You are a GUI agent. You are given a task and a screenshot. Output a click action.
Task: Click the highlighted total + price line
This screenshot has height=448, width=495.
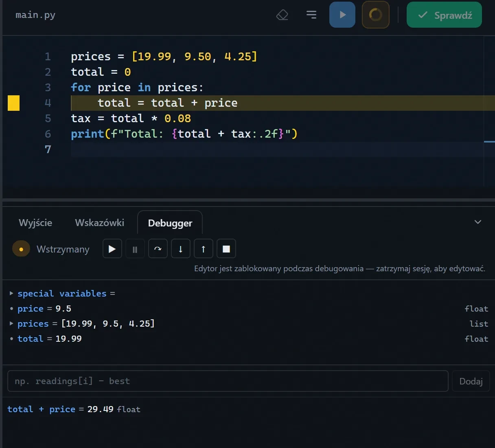(167, 103)
